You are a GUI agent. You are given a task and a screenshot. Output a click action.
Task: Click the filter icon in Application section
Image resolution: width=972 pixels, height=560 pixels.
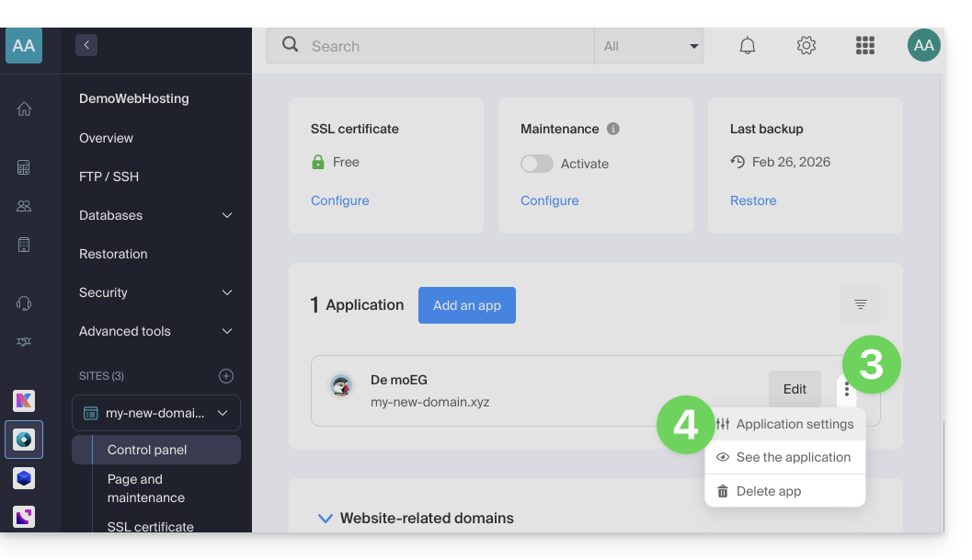click(x=861, y=304)
